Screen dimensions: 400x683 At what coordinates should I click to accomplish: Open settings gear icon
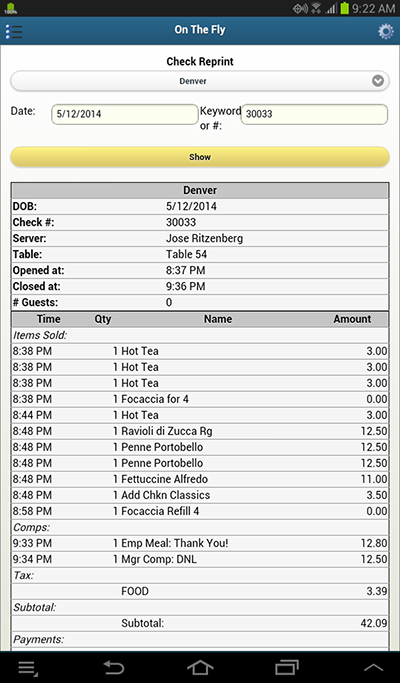[386, 31]
